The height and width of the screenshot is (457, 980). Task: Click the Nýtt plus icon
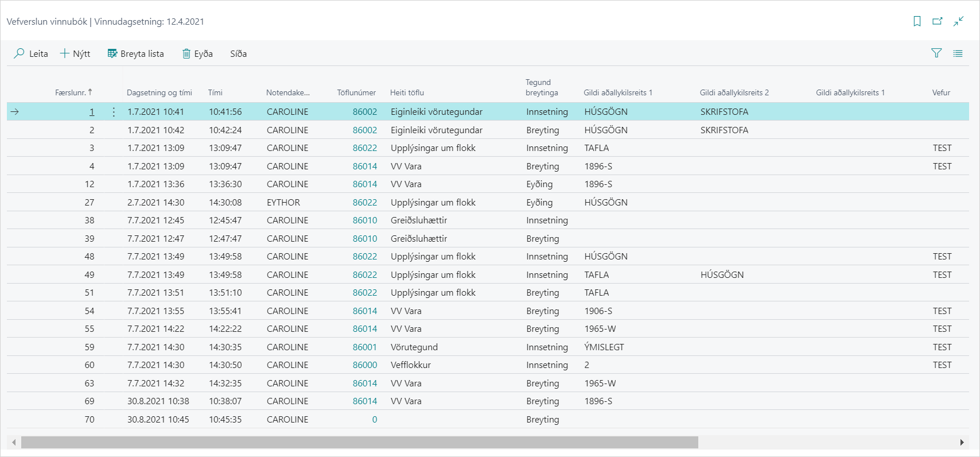pyautogui.click(x=65, y=53)
